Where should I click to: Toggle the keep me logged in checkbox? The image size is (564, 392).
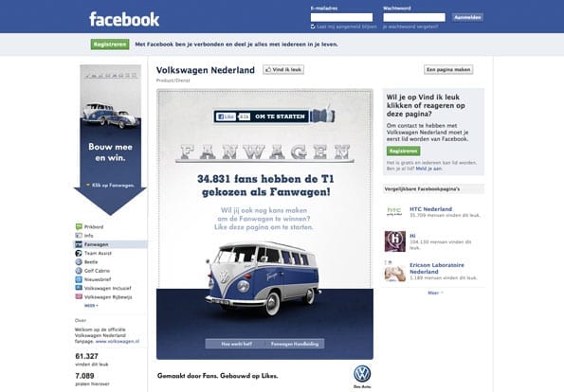313,27
